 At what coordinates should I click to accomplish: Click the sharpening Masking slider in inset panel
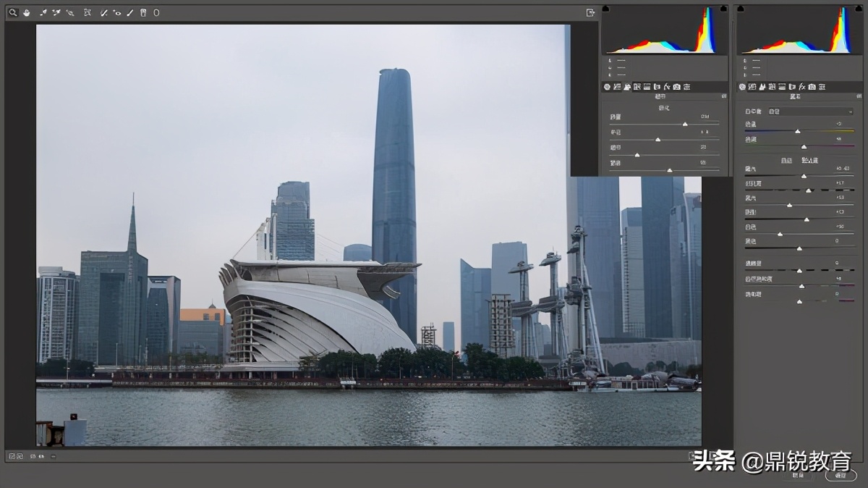point(669,169)
